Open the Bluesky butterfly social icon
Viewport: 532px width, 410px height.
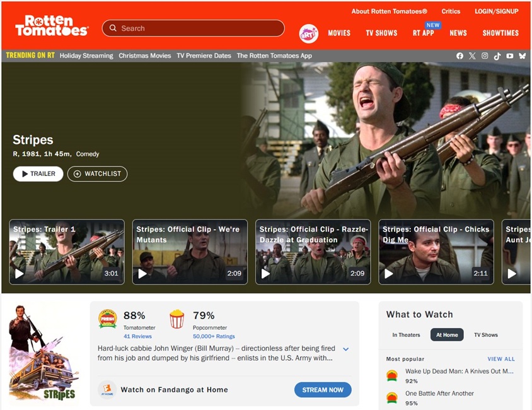[522, 56]
